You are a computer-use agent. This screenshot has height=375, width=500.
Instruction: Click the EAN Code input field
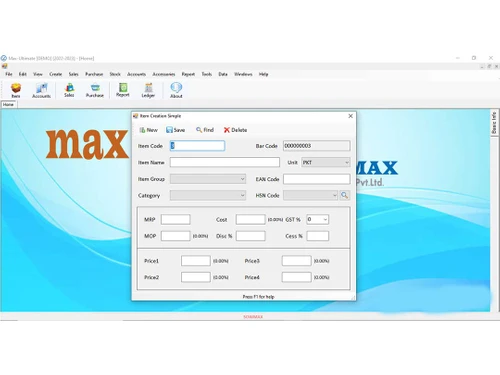[316, 179]
